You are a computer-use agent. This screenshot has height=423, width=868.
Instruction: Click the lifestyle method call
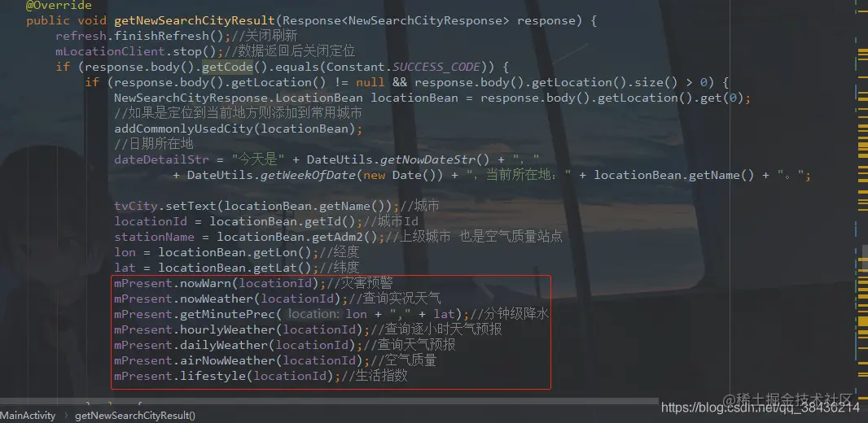coord(213,376)
